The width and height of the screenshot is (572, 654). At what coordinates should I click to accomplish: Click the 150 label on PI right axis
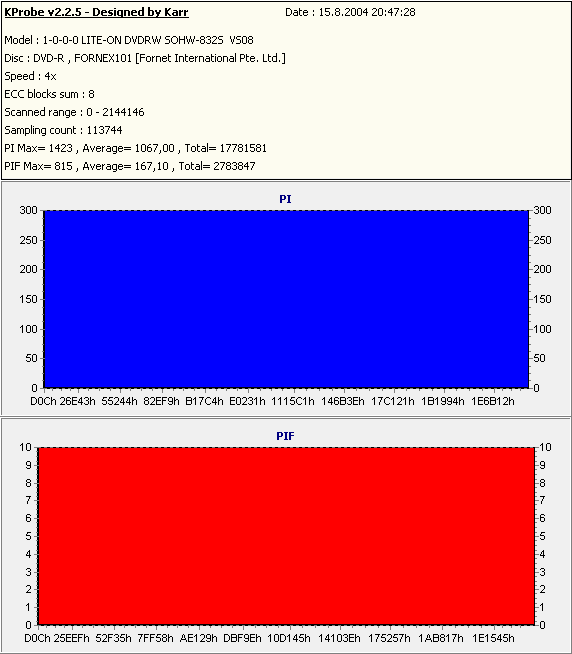click(542, 299)
